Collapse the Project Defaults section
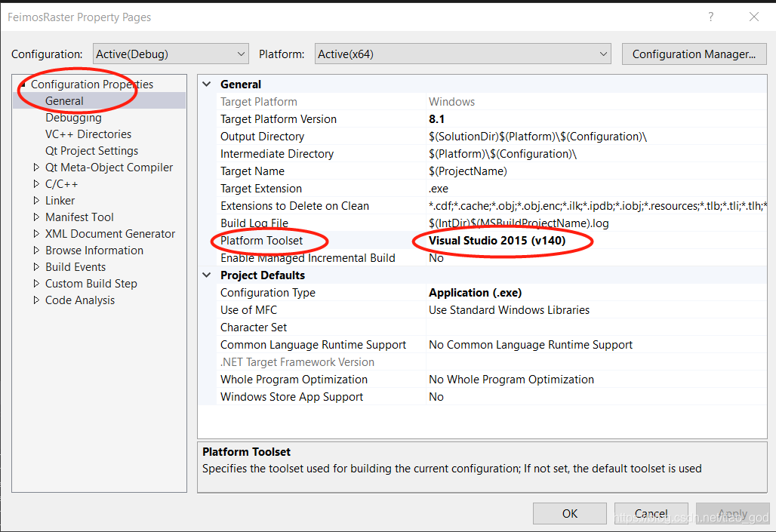 click(206, 275)
